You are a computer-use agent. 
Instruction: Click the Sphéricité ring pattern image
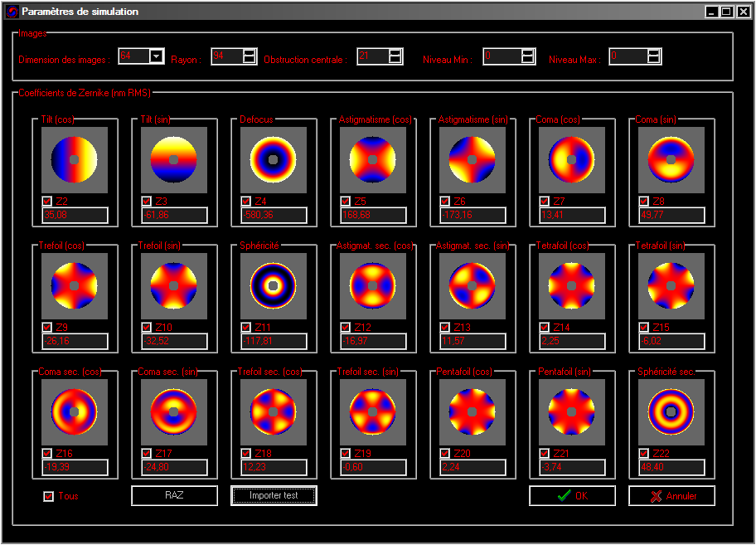click(274, 286)
